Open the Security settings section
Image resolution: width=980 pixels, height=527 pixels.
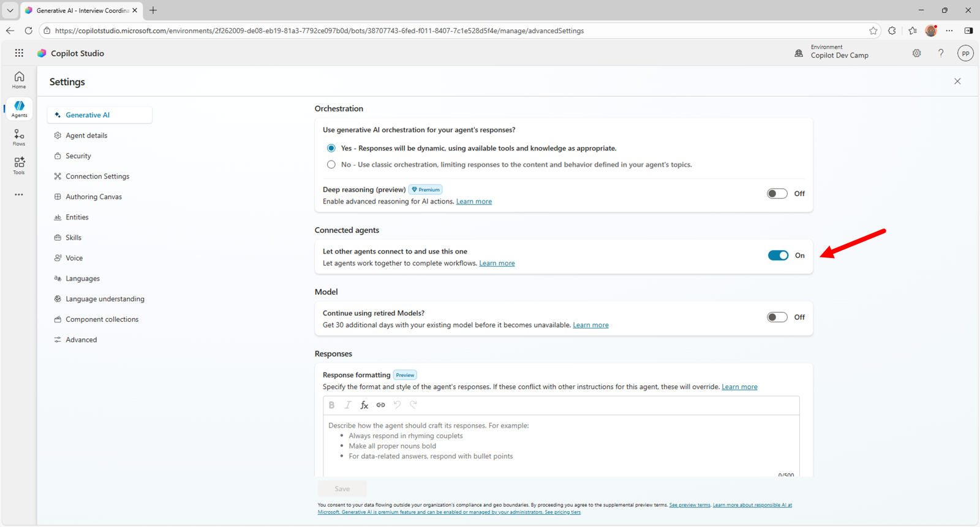point(78,156)
